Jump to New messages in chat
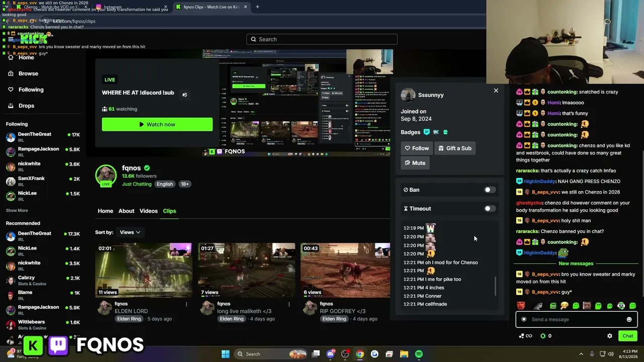 pyautogui.click(x=576, y=263)
